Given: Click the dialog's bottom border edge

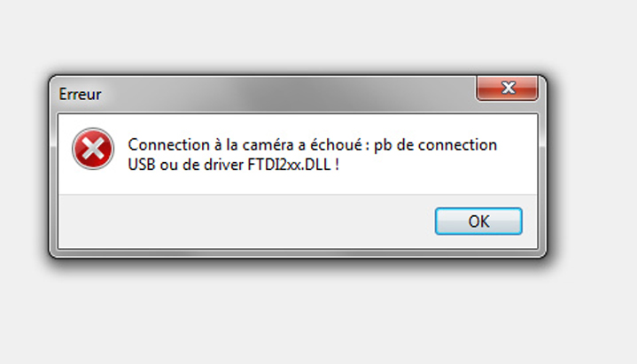Looking at the screenshot, I should click(x=297, y=253).
